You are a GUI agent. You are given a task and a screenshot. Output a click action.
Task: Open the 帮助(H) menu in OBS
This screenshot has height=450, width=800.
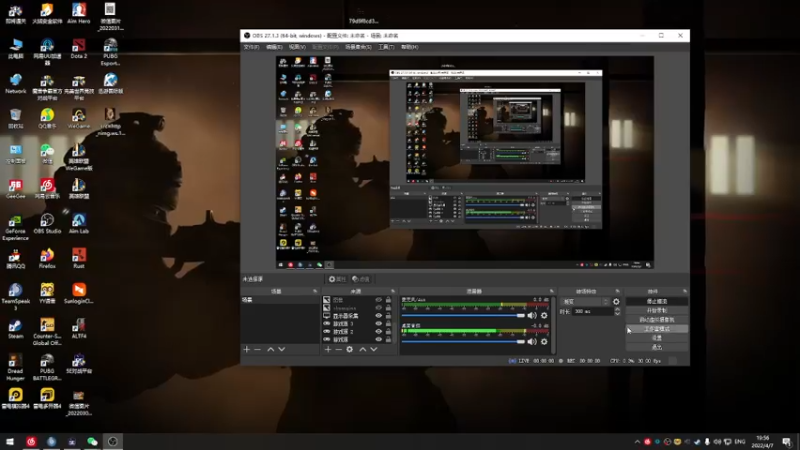pos(409,47)
